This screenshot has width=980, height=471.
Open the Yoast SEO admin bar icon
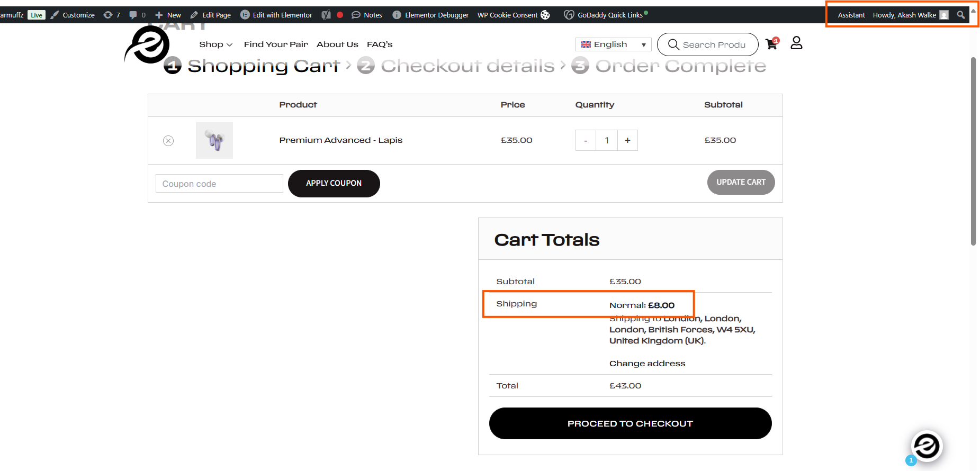[326, 15]
